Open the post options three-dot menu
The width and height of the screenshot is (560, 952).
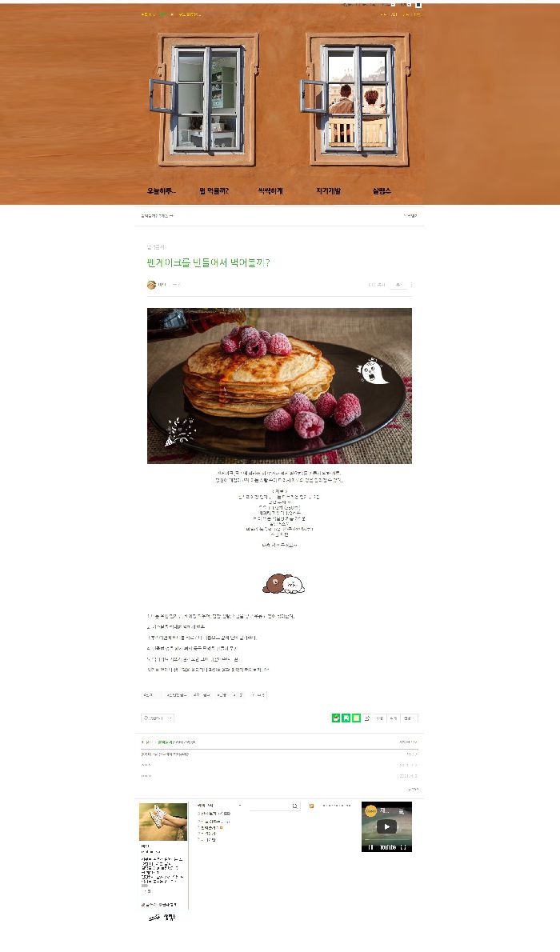(412, 285)
